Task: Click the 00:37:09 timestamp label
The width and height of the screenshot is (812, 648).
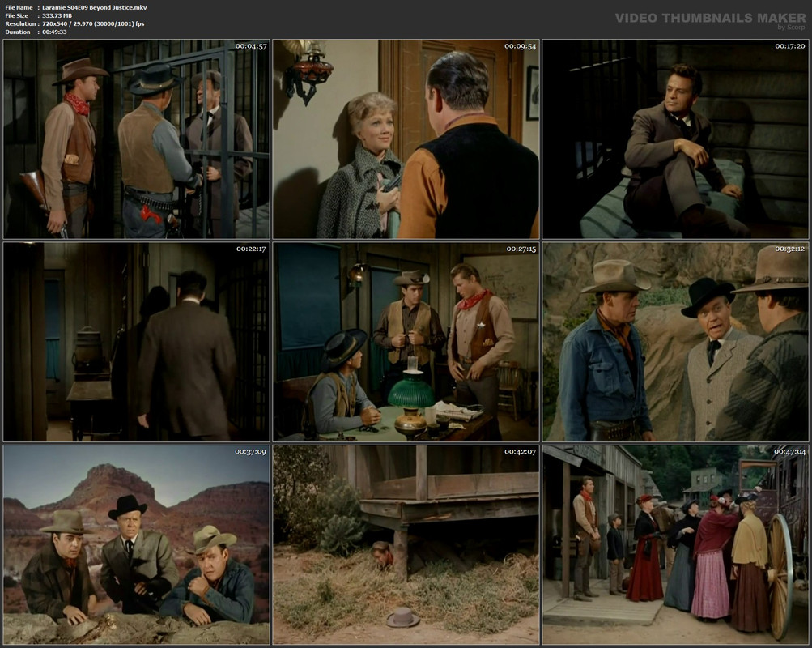Action: [251, 452]
